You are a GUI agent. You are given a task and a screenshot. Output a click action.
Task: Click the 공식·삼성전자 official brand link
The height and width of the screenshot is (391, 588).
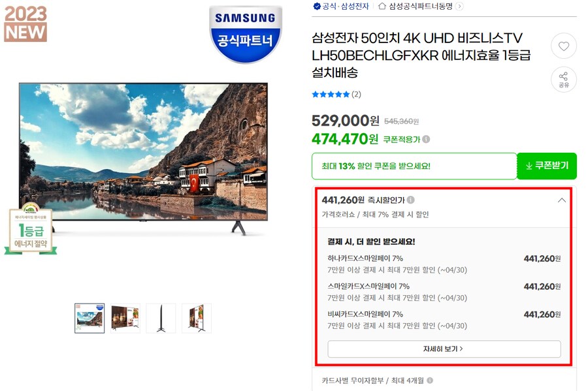click(341, 7)
